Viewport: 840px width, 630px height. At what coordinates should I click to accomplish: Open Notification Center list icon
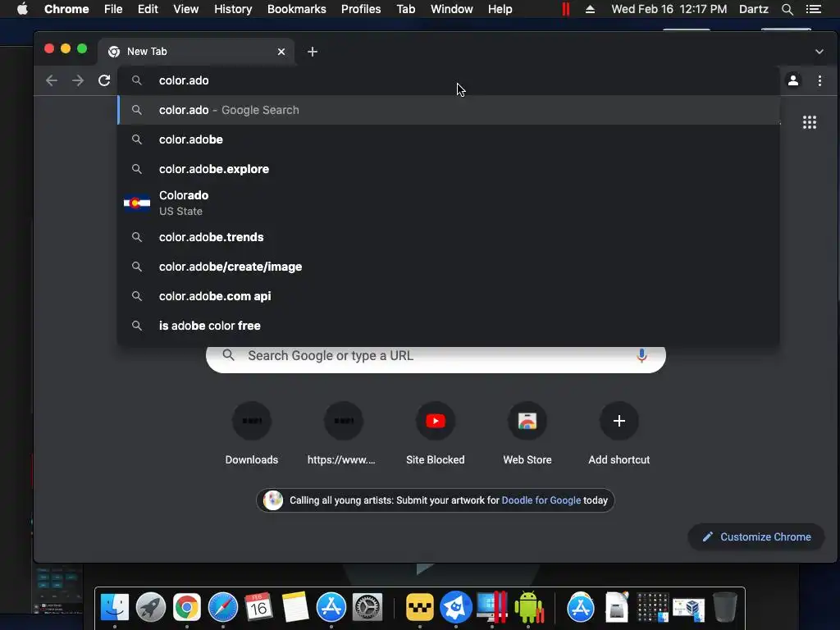(x=813, y=9)
